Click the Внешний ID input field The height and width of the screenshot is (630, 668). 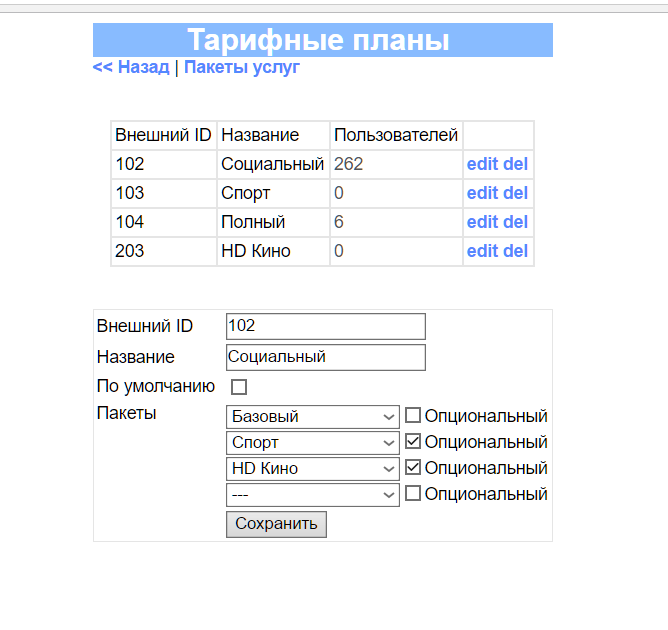pyautogui.click(x=325, y=326)
